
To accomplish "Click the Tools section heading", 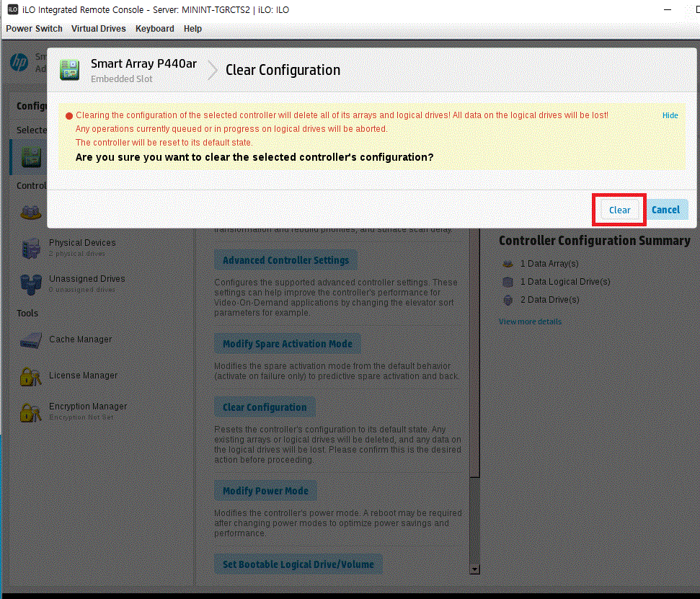I will (x=27, y=314).
